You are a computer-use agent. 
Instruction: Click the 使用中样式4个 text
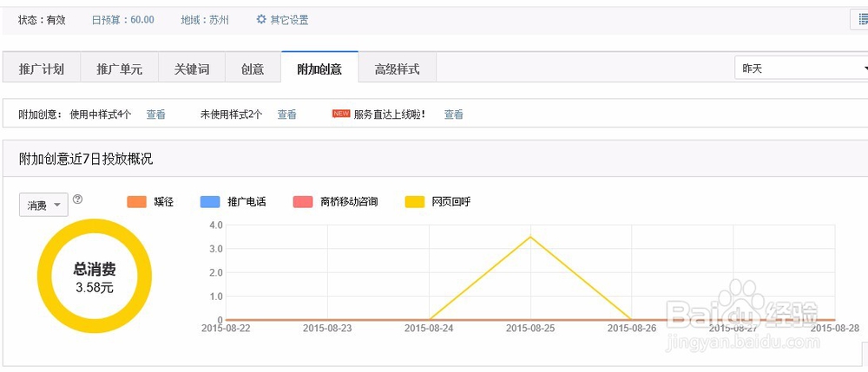coord(100,114)
